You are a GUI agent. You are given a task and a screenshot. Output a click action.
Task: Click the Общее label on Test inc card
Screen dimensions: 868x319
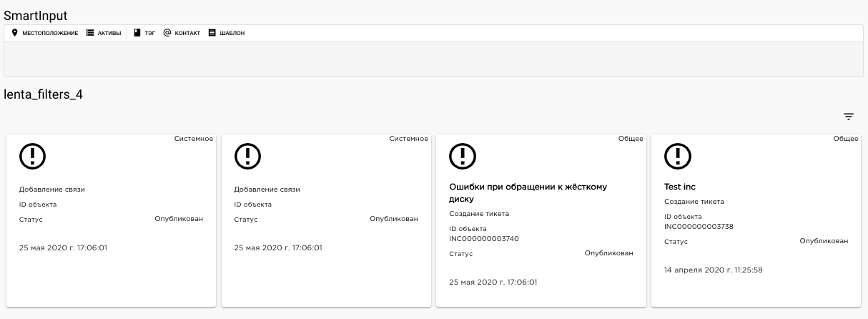(x=846, y=139)
